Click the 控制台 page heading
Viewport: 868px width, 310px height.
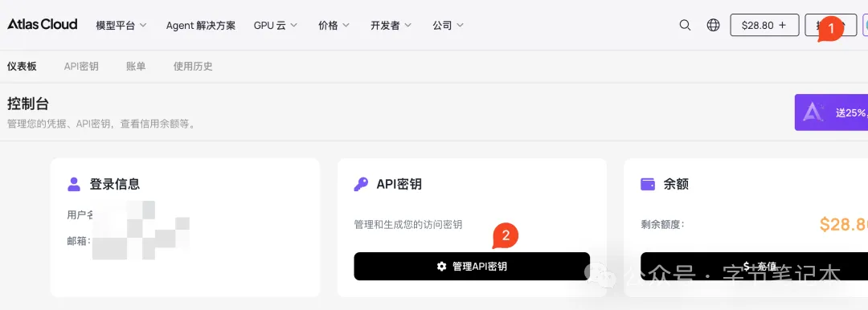coord(28,104)
